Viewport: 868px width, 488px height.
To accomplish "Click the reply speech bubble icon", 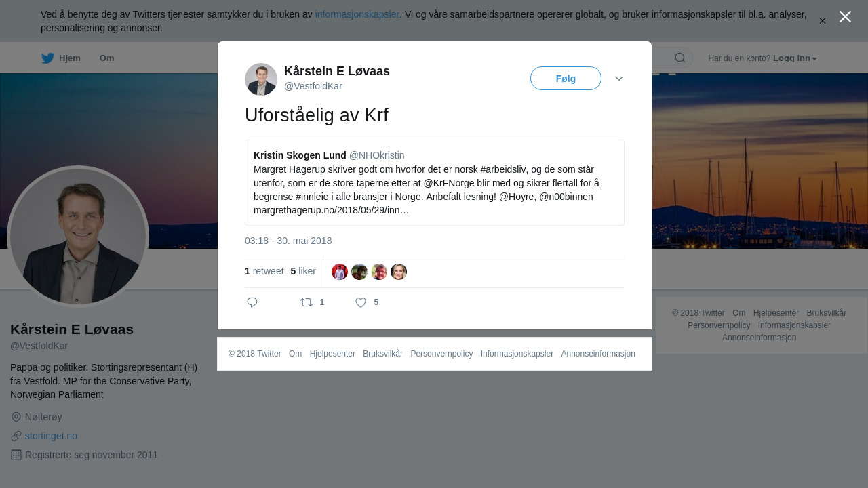I will tap(252, 302).
